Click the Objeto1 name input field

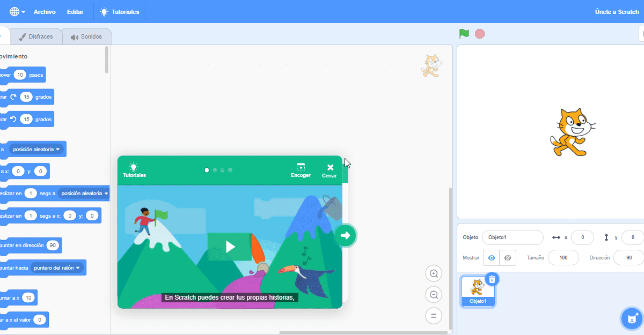(x=512, y=237)
